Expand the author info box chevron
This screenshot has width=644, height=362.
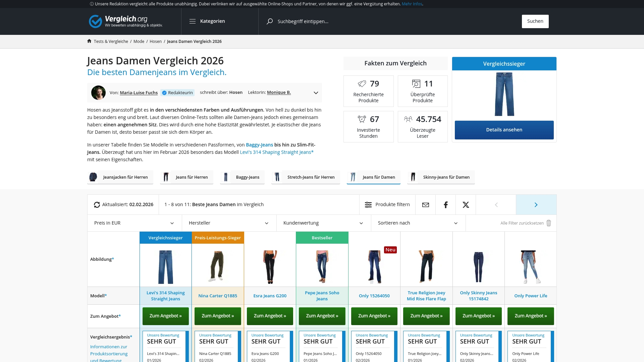(316, 93)
